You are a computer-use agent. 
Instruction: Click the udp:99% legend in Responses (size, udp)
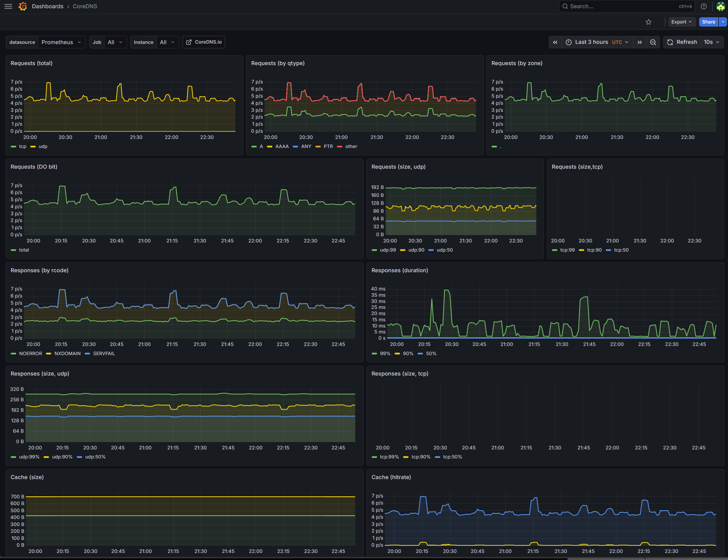29,457
